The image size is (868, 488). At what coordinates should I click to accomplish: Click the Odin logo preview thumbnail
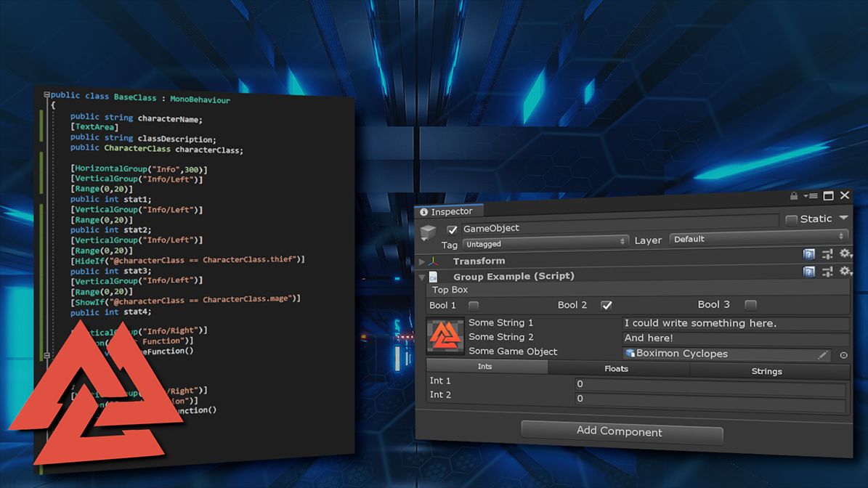tap(445, 336)
